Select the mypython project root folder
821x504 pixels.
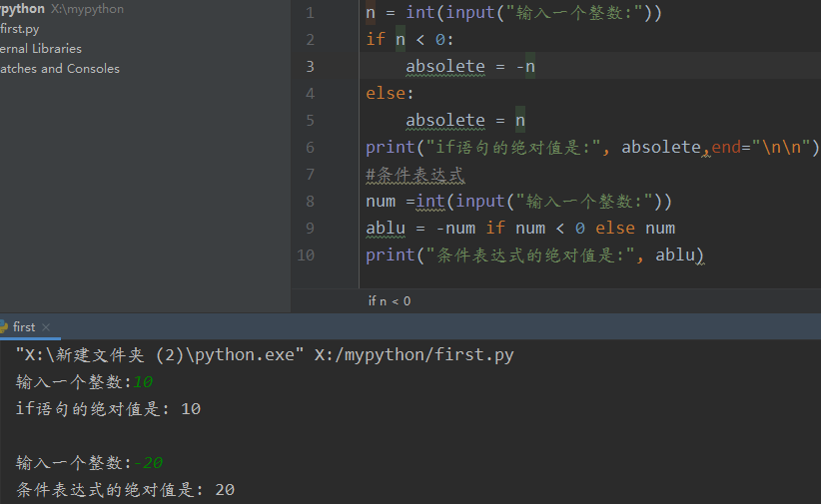(x=62, y=9)
